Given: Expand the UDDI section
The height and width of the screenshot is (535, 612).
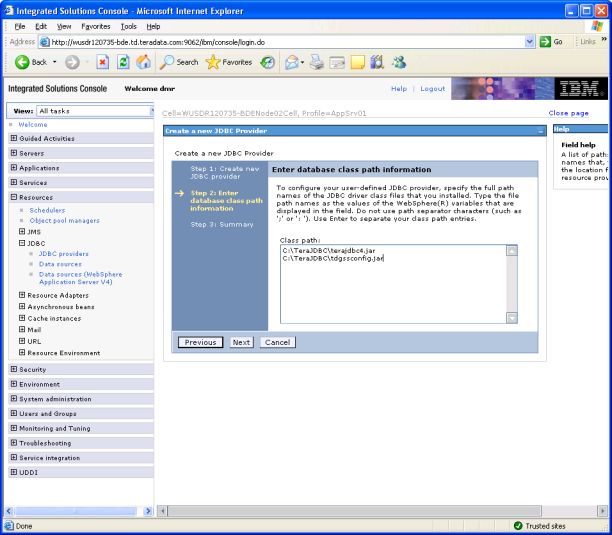Looking at the screenshot, I should click(x=14, y=472).
